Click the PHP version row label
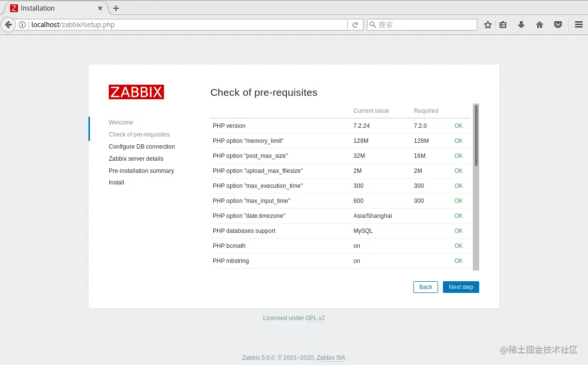588x365 pixels. 229,126
